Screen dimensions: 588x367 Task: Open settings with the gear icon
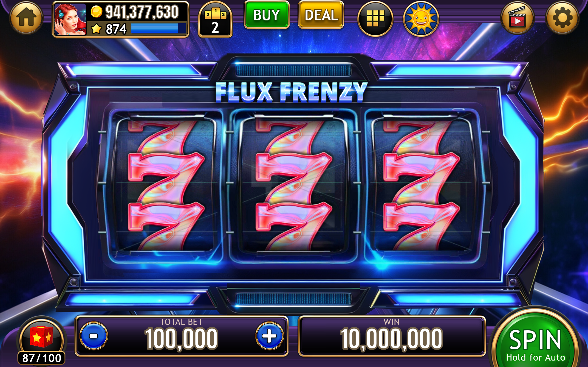click(x=562, y=18)
